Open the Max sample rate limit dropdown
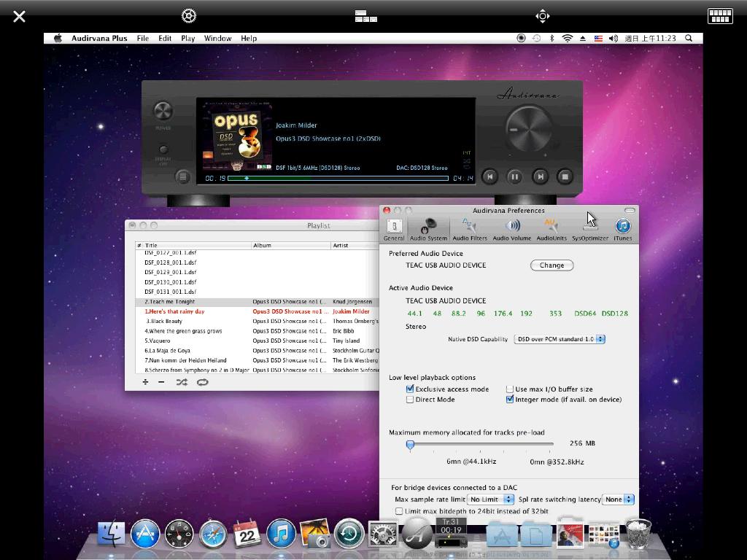 pyautogui.click(x=491, y=499)
